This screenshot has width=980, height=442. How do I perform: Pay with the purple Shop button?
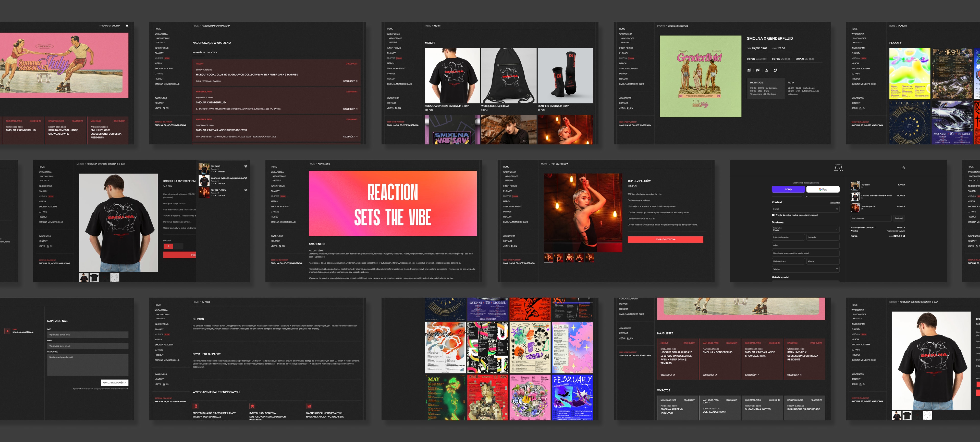788,189
